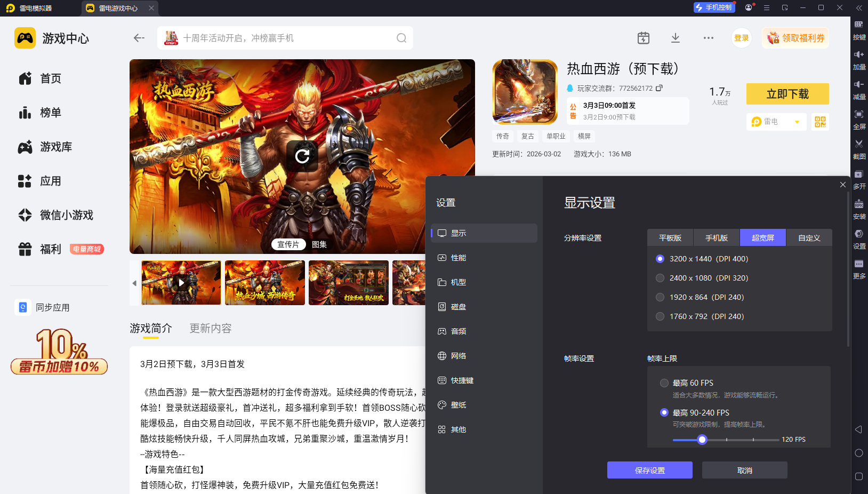868x494 pixels.
Task: Open 微信小游戏 mini games
Action: coord(56,215)
